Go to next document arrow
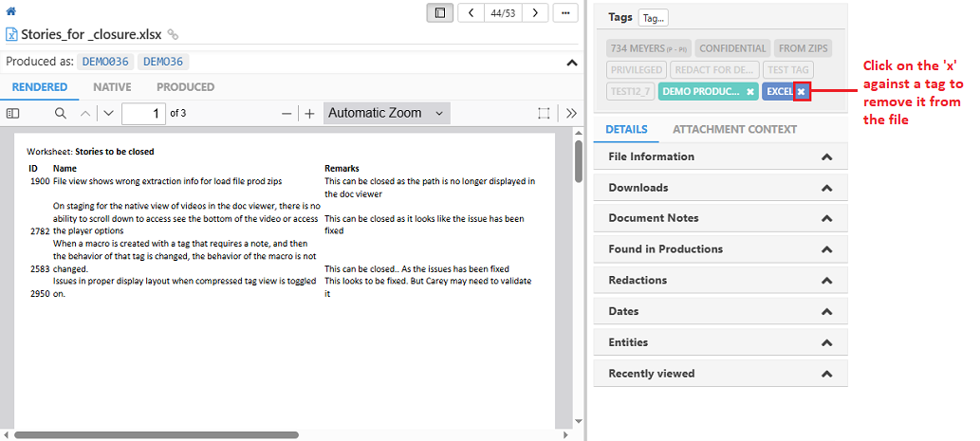This screenshot has height=441, width=980. tap(535, 12)
